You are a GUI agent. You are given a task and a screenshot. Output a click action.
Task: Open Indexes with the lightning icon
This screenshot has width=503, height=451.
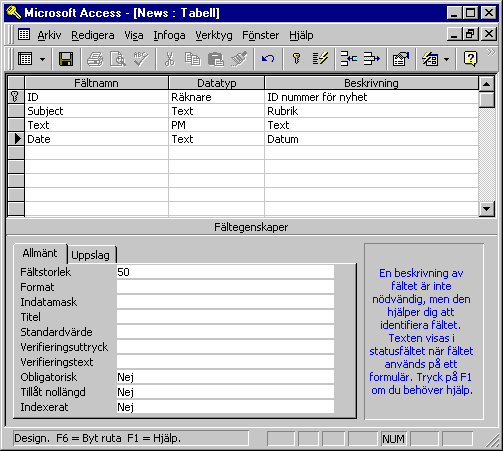click(320, 59)
